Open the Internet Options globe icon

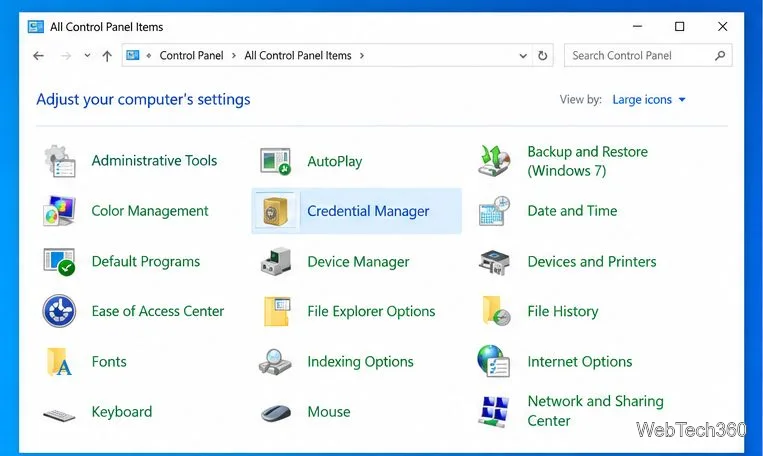pos(493,361)
